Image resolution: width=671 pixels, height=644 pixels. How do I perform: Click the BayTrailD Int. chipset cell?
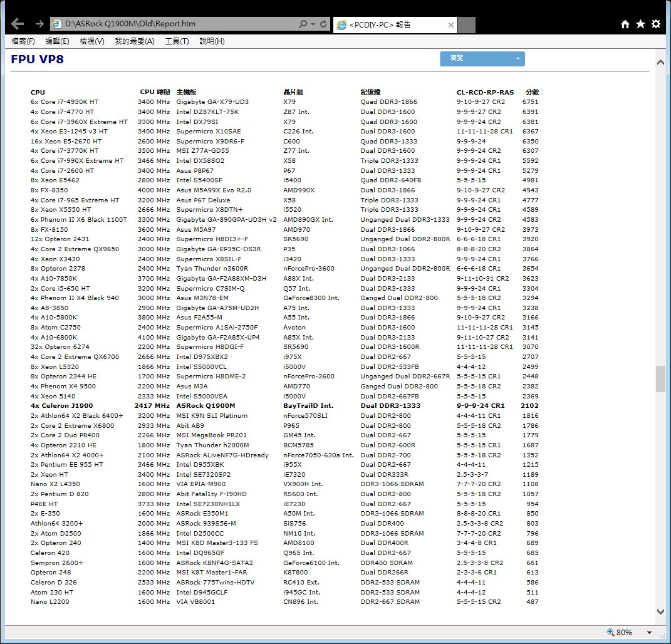click(x=308, y=406)
